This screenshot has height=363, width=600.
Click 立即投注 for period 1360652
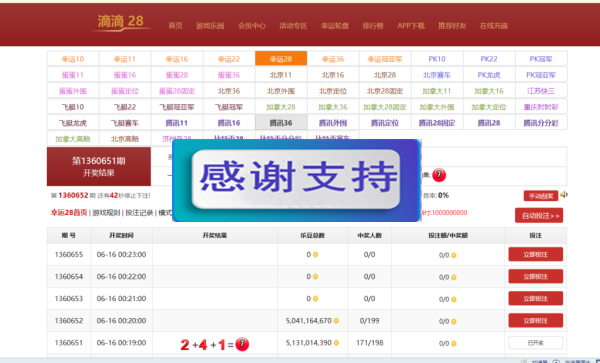coord(535,321)
